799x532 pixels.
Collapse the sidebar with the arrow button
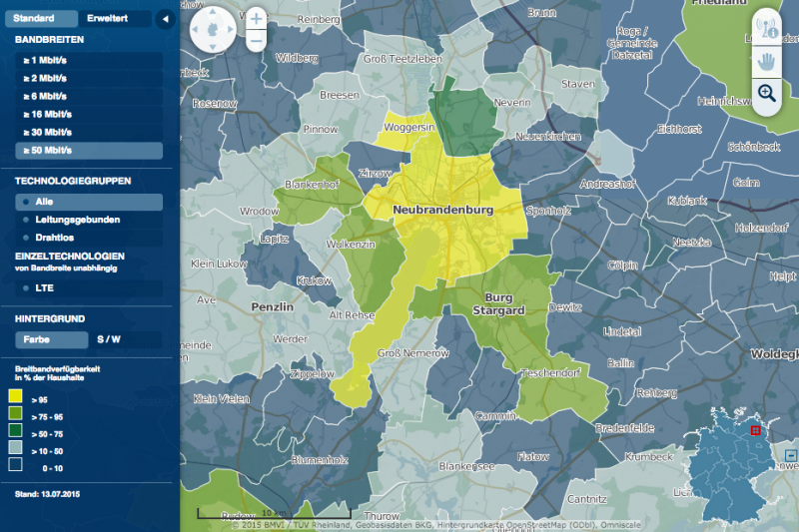(x=166, y=19)
